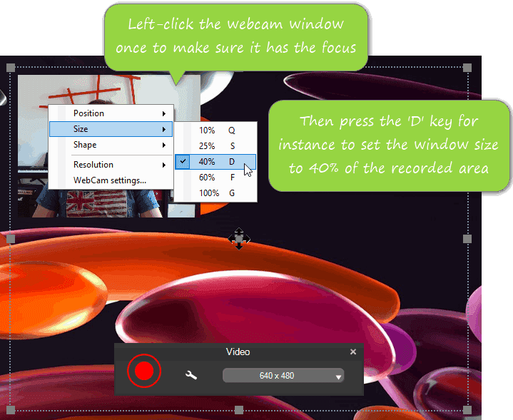
Task: Click the top-right selection resize handle
Action: [467, 68]
